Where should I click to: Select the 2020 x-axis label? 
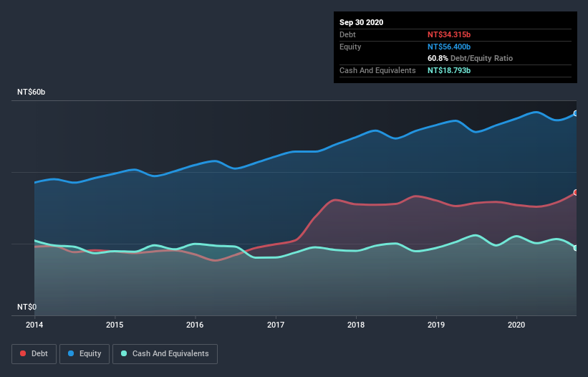(516, 325)
